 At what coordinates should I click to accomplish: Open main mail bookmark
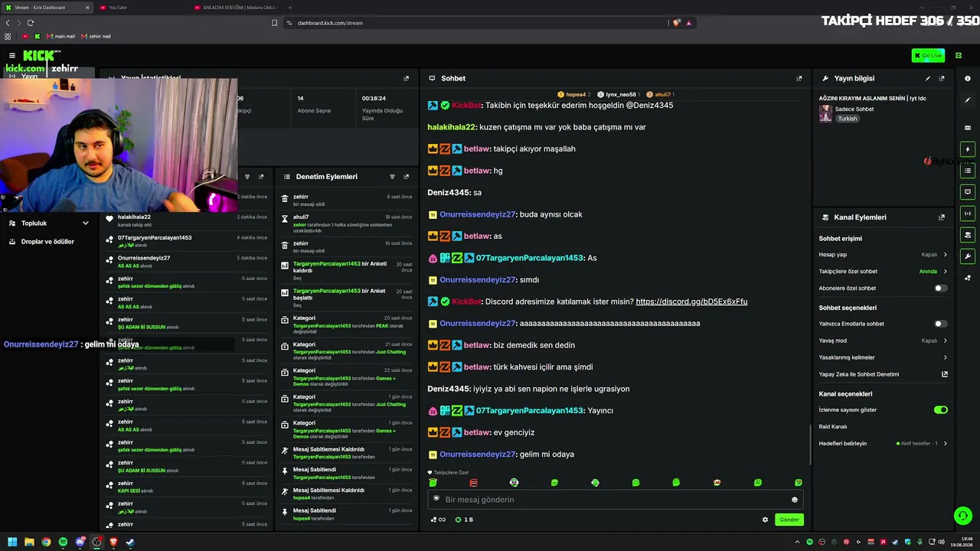[x=60, y=36]
